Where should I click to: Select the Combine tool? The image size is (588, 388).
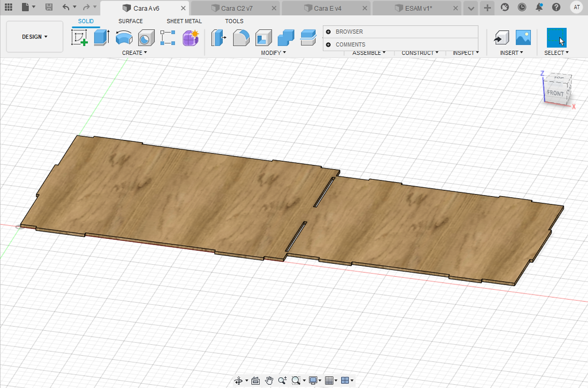(286, 38)
